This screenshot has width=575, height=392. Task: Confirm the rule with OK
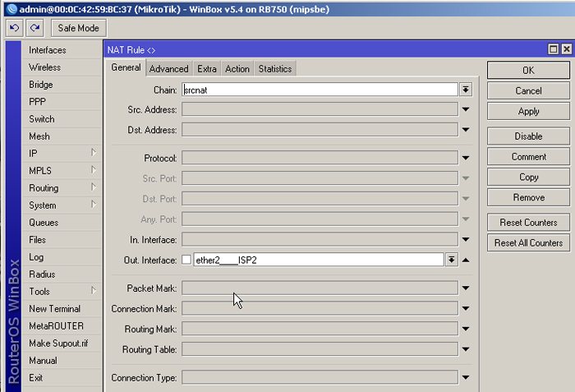(528, 70)
